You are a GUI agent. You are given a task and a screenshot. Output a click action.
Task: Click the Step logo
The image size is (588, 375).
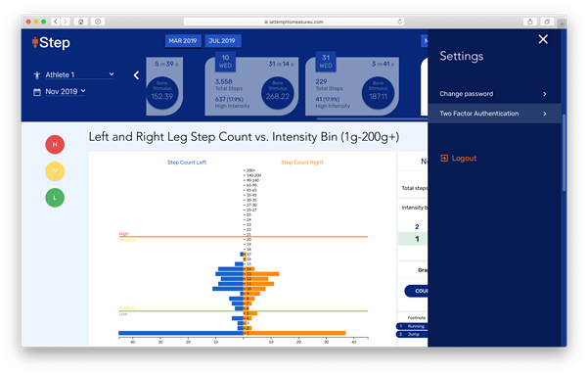(x=52, y=43)
